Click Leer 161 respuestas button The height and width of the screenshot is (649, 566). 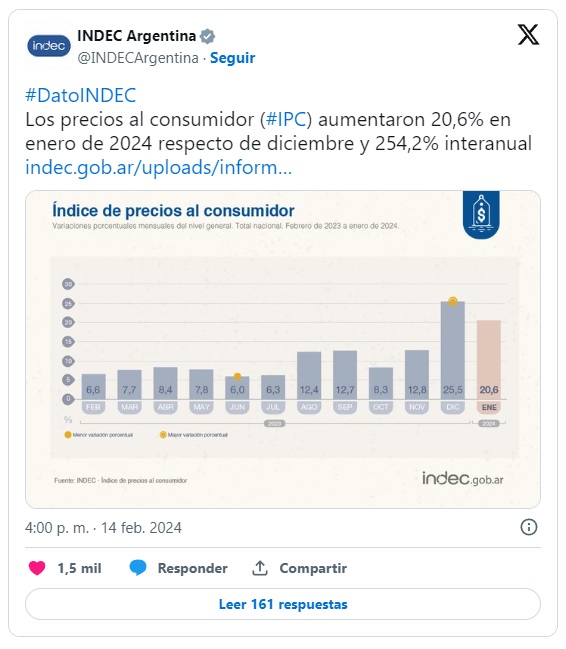tap(283, 604)
